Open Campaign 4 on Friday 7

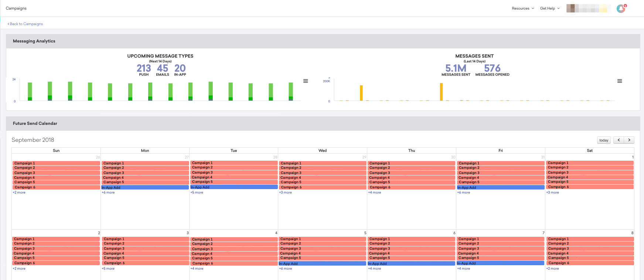[x=501, y=253]
